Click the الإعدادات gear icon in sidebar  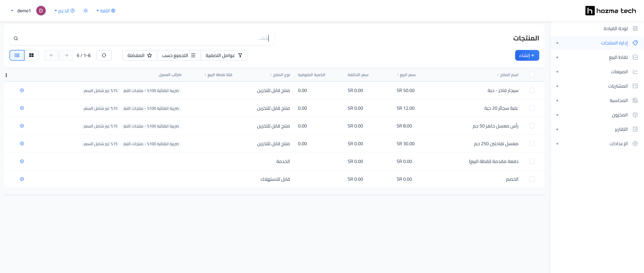(x=635, y=144)
